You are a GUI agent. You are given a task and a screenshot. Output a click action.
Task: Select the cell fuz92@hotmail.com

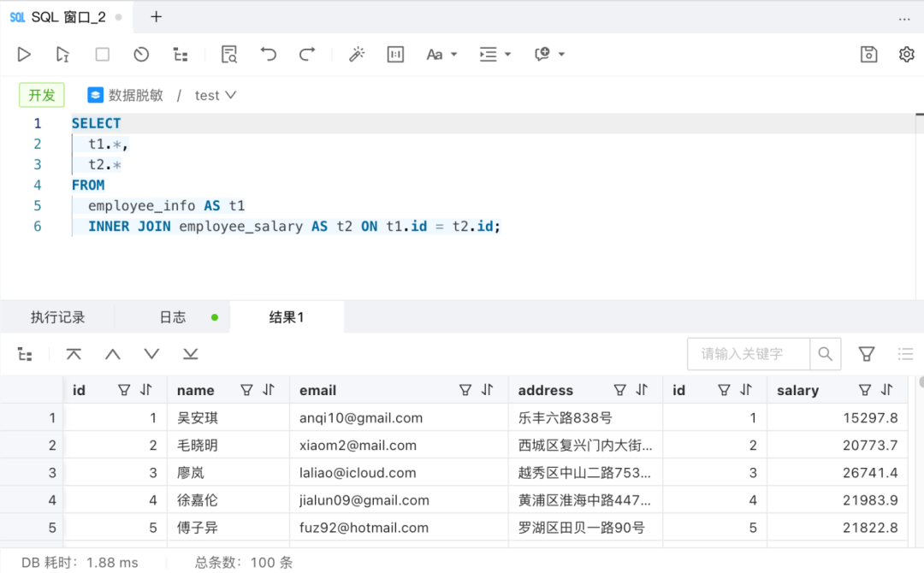399,528
